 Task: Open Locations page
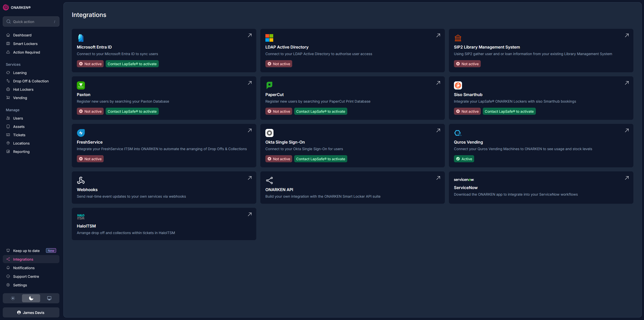[x=31, y=143]
